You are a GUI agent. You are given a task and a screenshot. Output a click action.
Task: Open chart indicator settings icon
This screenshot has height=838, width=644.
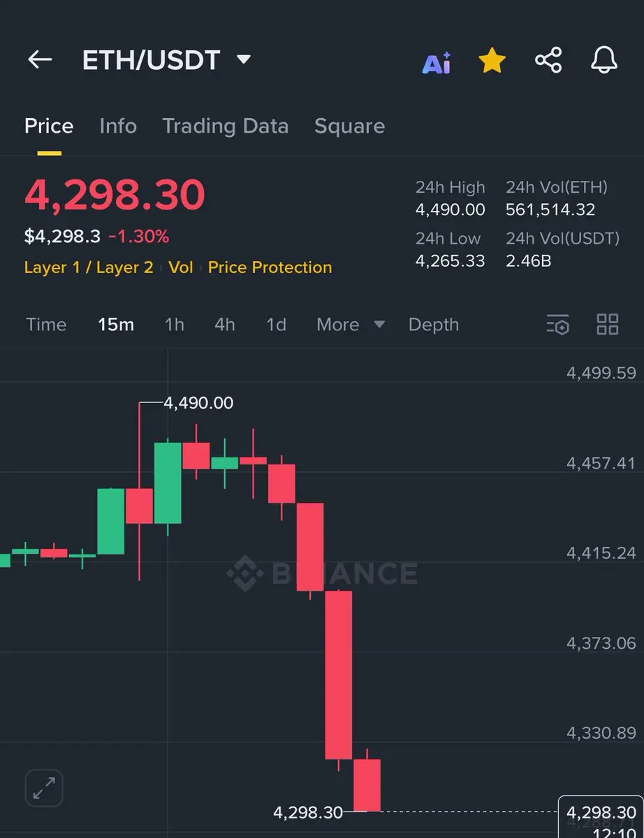point(558,325)
